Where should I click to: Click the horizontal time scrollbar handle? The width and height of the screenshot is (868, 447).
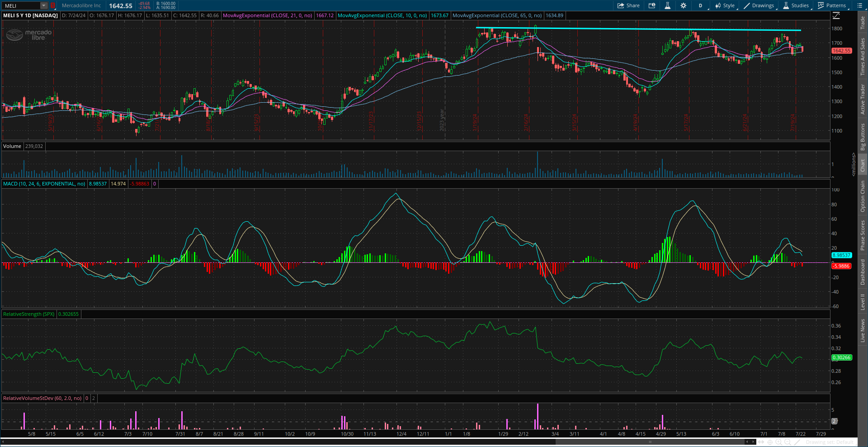click(650, 442)
